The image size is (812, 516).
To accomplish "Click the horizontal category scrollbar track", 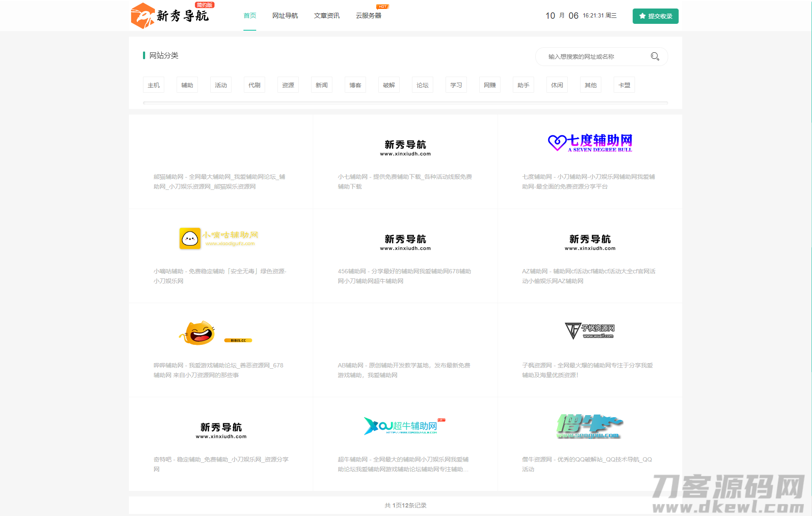I will click(x=405, y=103).
